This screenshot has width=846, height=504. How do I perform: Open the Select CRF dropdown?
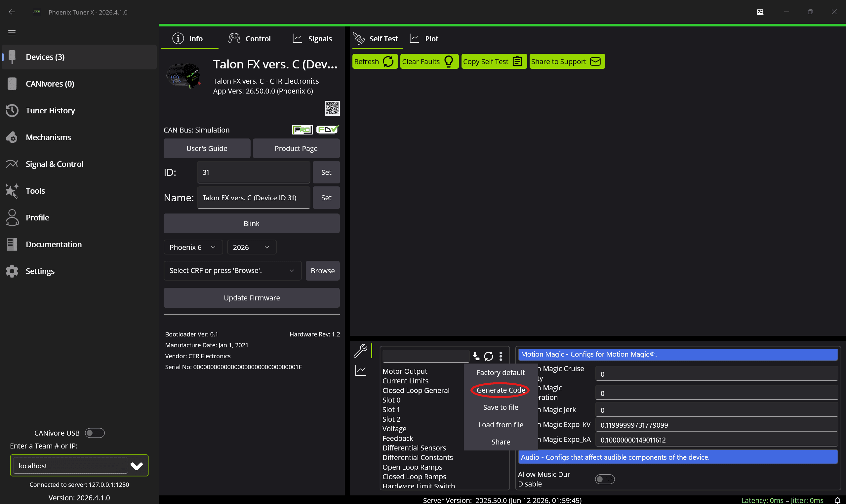click(232, 271)
